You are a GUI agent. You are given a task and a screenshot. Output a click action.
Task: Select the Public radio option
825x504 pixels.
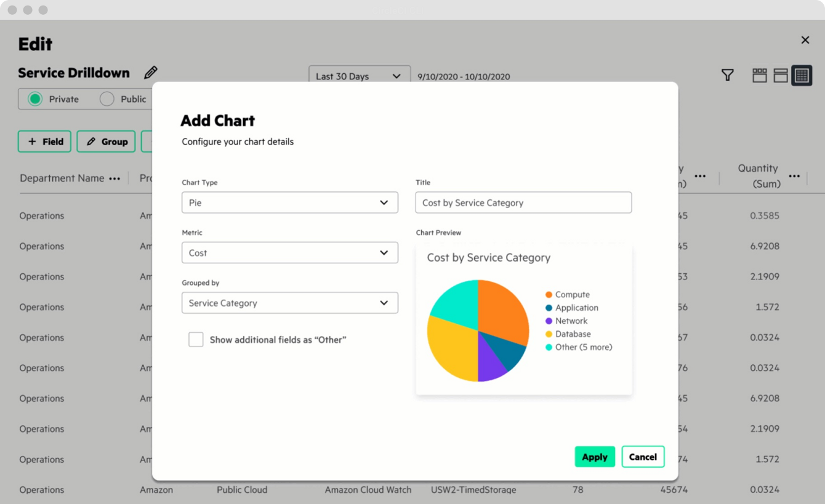(107, 99)
